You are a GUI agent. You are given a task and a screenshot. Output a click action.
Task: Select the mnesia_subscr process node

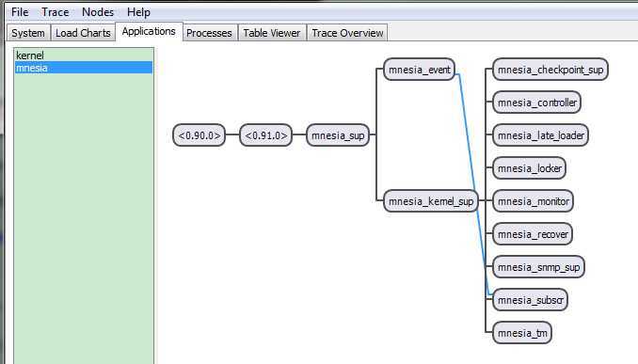click(x=530, y=300)
